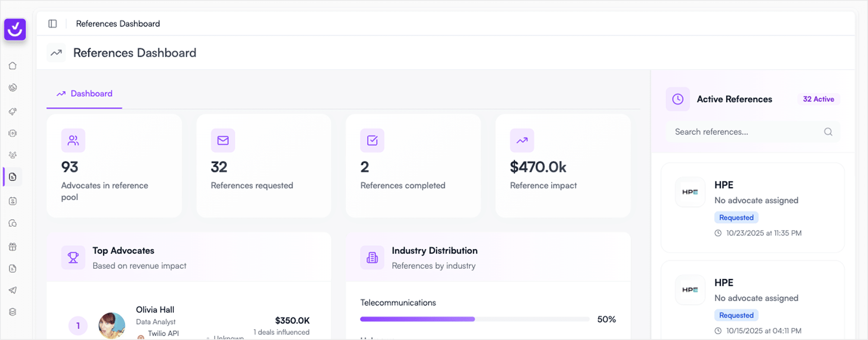The width and height of the screenshot is (868, 340).
Task: Open the stacked layers sidebar icon
Action: pyautogui.click(x=13, y=312)
